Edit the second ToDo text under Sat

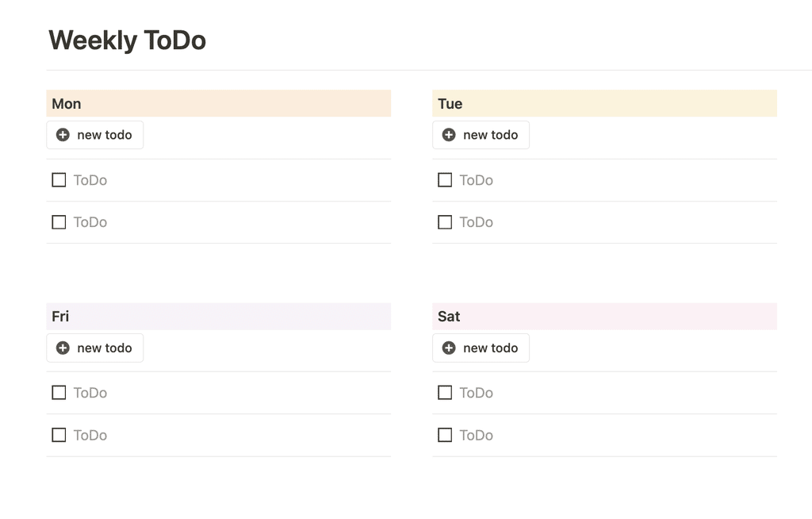[x=476, y=435]
